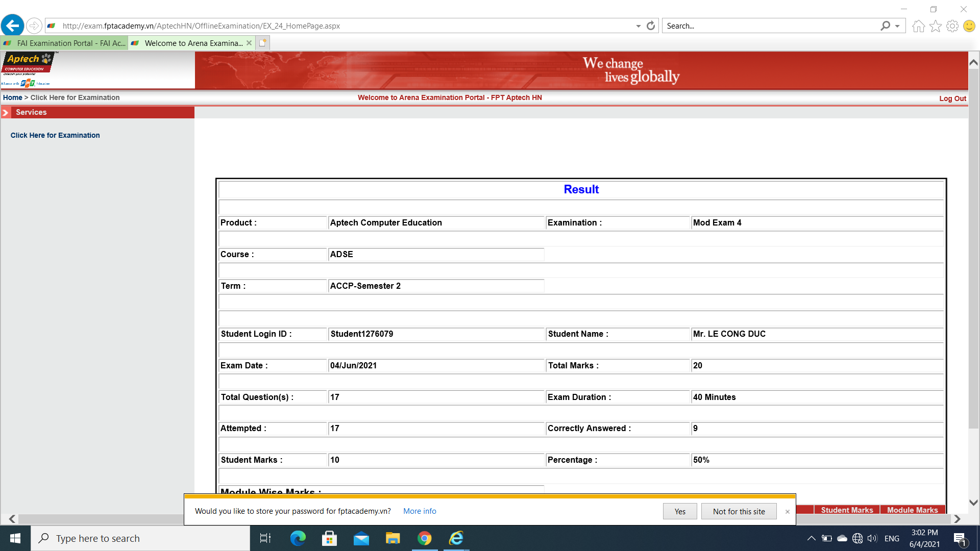Switch to FAI Examination Portal tab
The width and height of the screenshot is (980, 551).
(x=64, y=43)
